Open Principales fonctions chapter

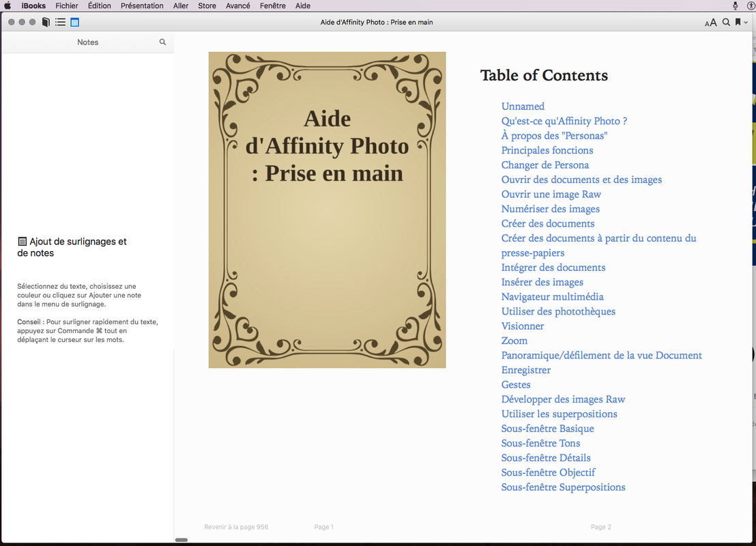547,150
